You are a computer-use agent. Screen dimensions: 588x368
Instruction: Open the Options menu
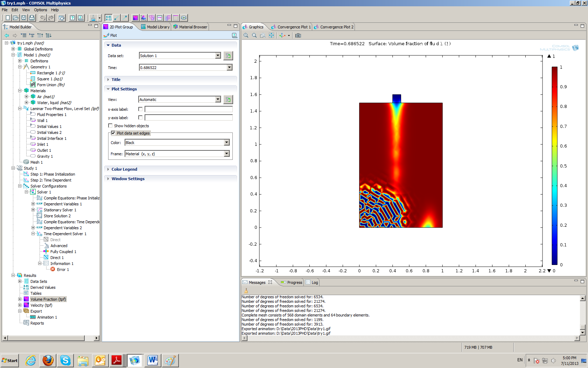[x=40, y=10]
